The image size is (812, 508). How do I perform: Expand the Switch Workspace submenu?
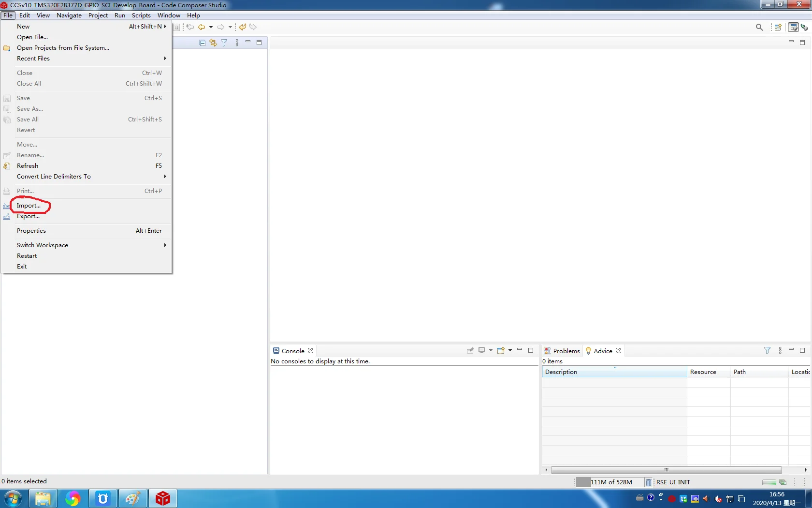[x=87, y=245]
